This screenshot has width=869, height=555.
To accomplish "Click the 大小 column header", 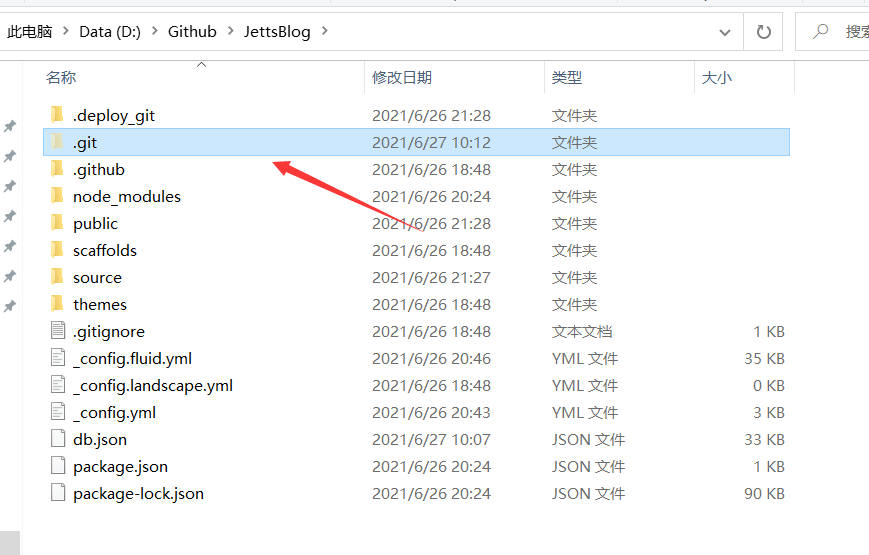I will click(x=716, y=77).
